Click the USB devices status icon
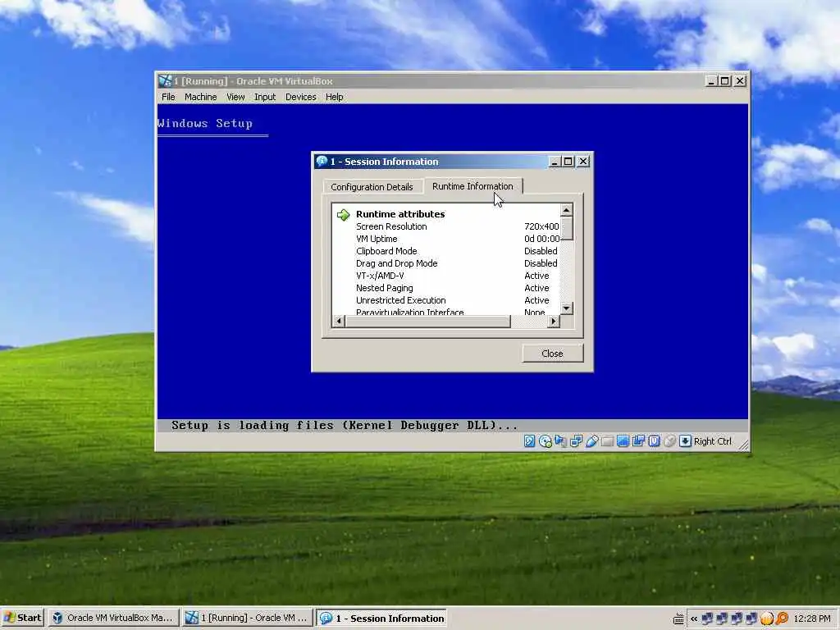The width and height of the screenshot is (840, 630). (591, 441)
